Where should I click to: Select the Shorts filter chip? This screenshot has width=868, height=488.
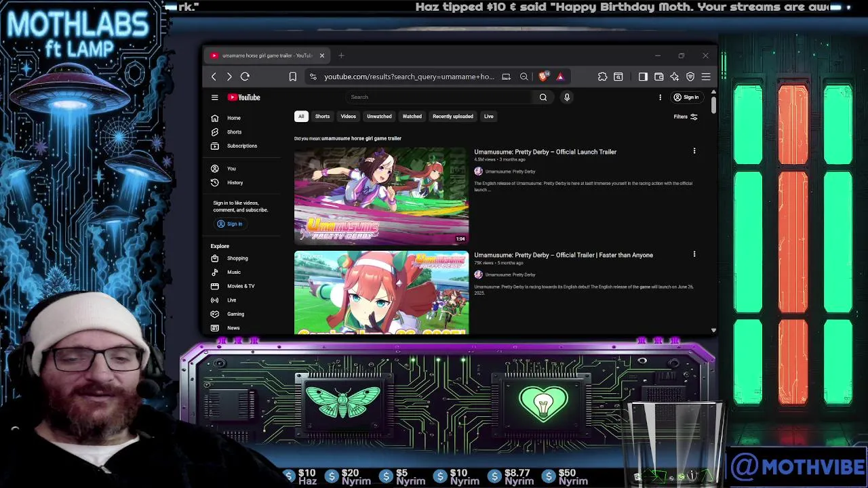tap(322, 117)
